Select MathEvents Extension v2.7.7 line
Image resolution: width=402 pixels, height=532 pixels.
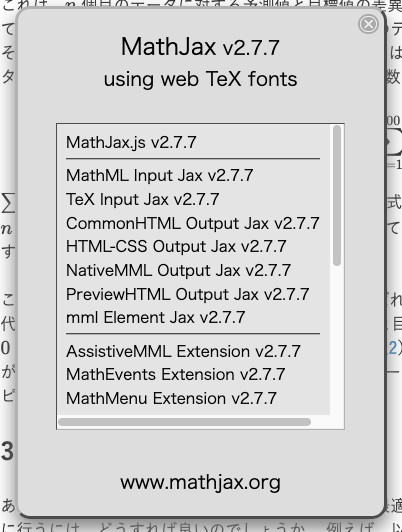(175, 375)
